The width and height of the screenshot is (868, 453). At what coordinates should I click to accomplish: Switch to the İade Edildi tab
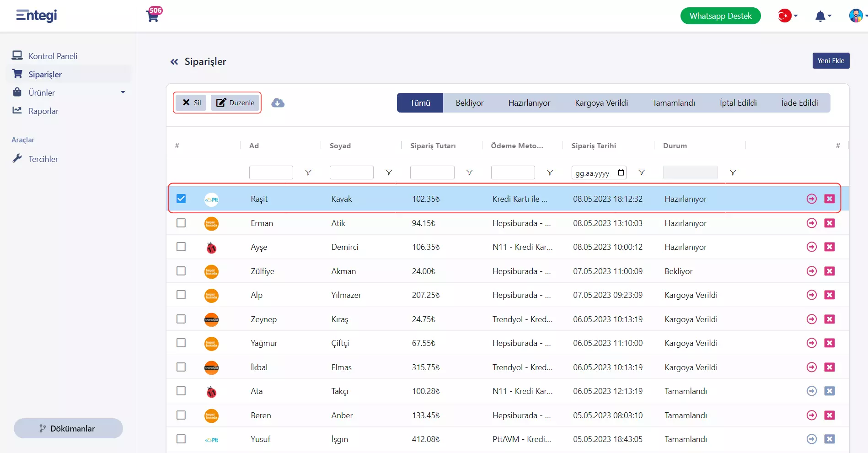799,103
